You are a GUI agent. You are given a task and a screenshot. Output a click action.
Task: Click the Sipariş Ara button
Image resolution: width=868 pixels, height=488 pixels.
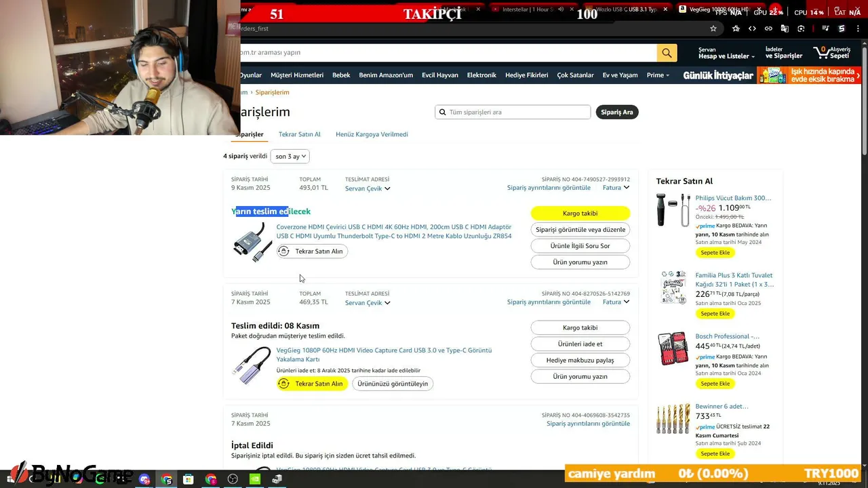point(617,113)
